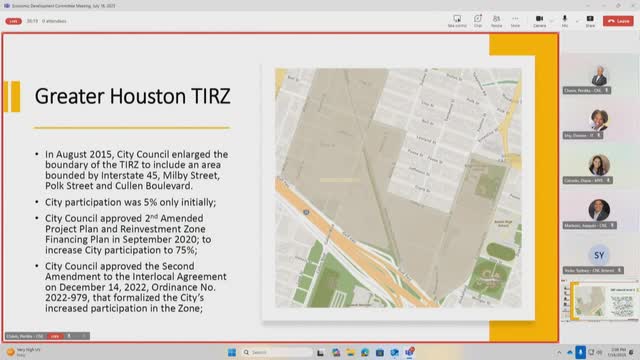This screenshot has height=360, width=640.
Task: Open the Microsoft Store taskbar icon
Action: click(380, 352)
